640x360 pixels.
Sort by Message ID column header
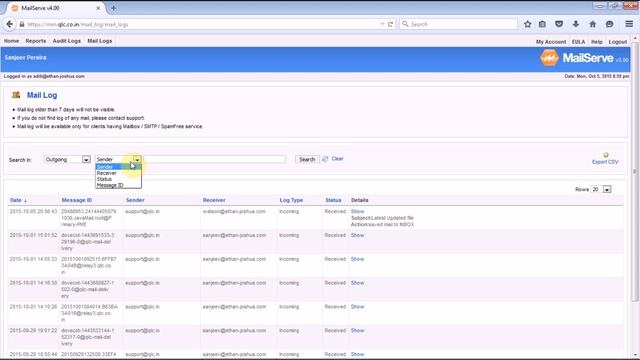pyautogui.click(x=77, y=200)
